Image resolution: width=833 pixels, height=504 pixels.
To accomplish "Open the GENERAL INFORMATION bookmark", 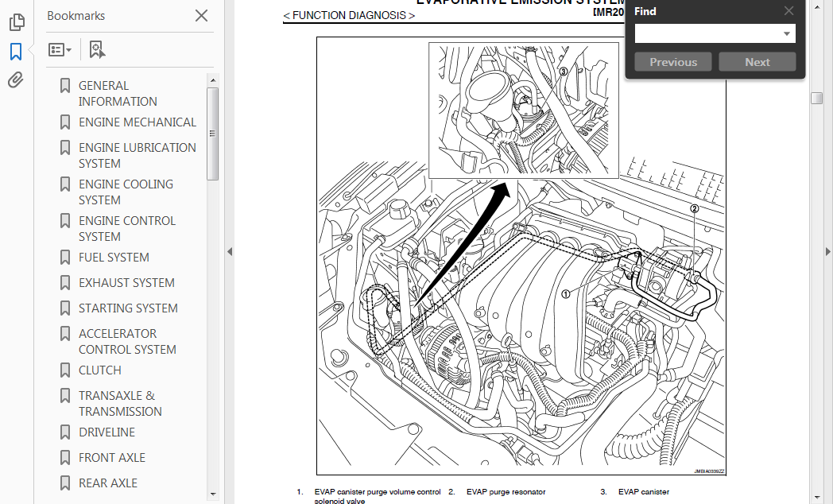I will click(x=118, y=94).
